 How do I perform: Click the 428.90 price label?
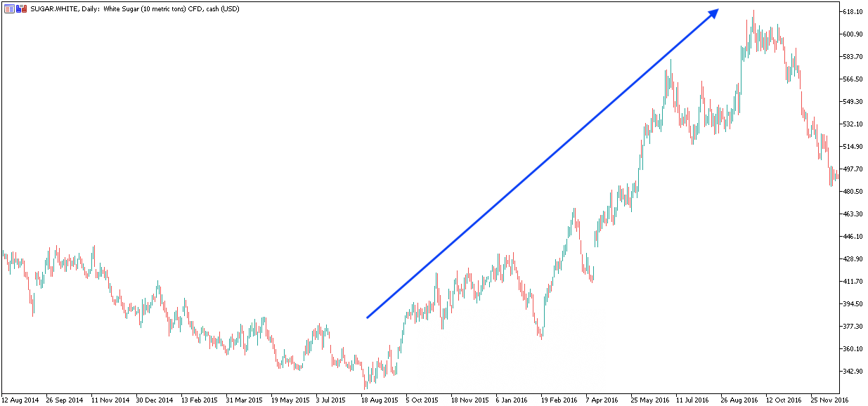tap(853, 259)
